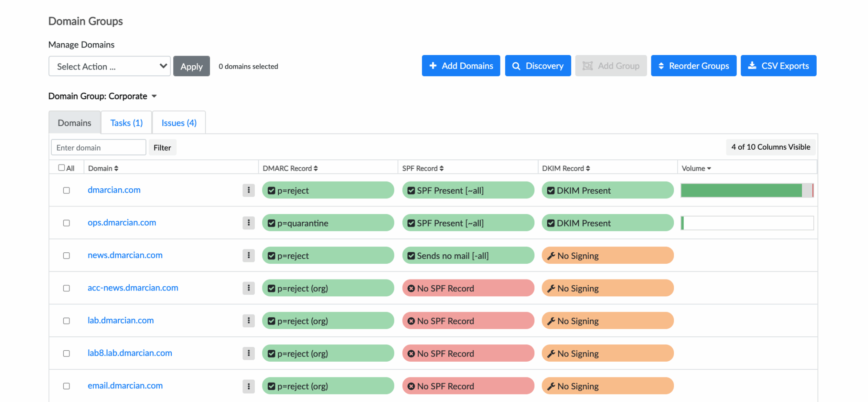Sort the DKIM Record column
Image resolution: width=868 pixels, height=402 pixels.
click(588, 168)
